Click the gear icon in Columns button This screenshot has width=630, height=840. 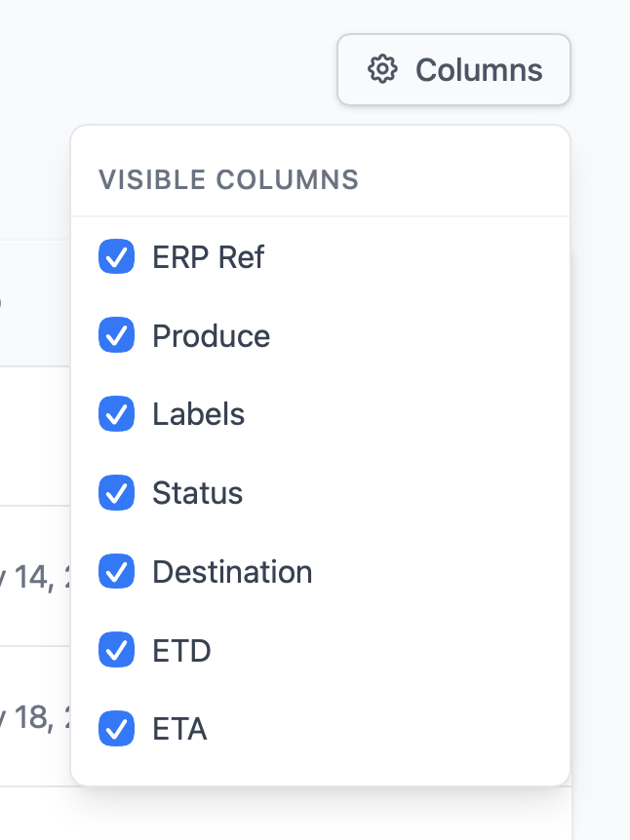coord(382,69)
